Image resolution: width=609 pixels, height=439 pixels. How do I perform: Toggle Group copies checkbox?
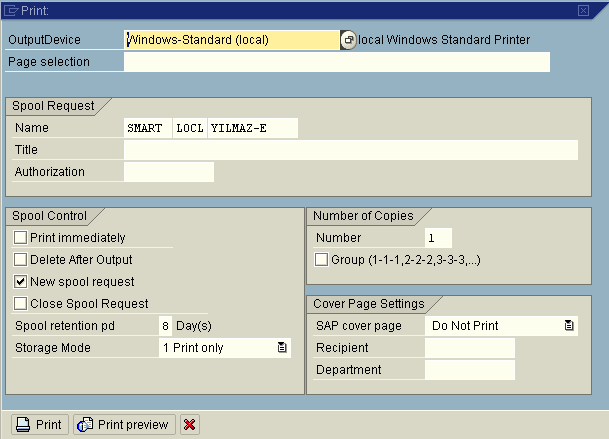(x=321, y=260)
